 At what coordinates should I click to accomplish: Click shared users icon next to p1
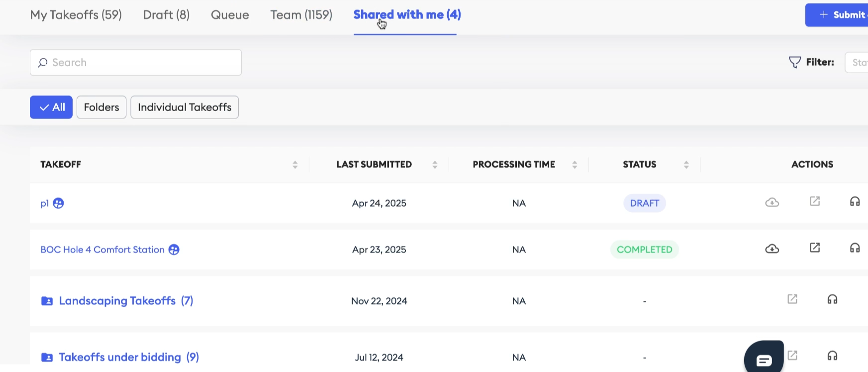[x=58, y=203]
